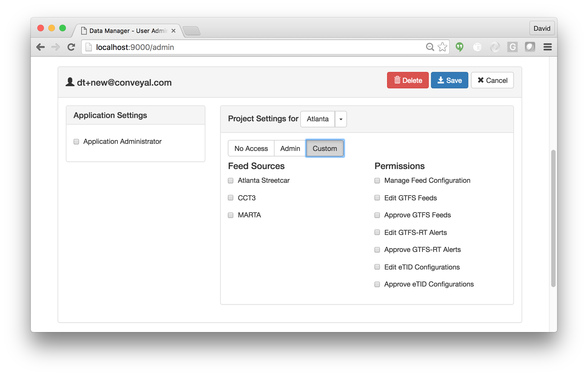Screen dimensions: 588x376
Task: Select the No Access option
Action: pos(251,148)
